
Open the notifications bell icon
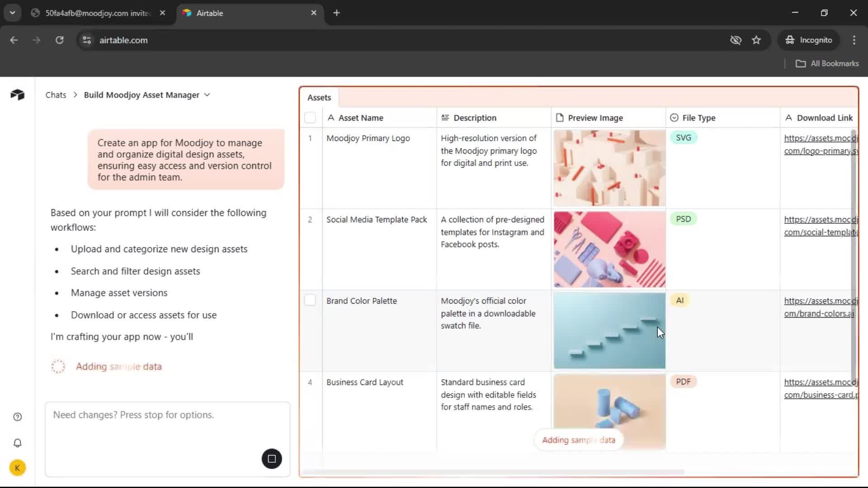[x=18, y=443]
